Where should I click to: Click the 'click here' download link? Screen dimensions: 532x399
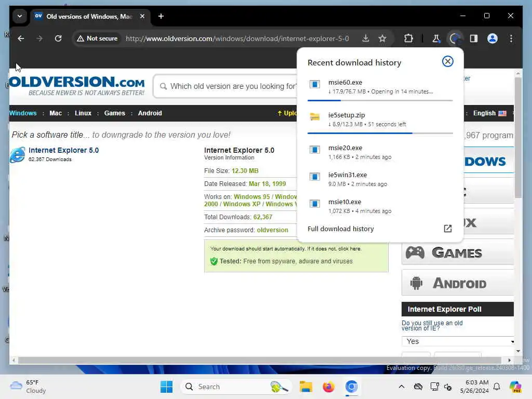coord(350,249)
